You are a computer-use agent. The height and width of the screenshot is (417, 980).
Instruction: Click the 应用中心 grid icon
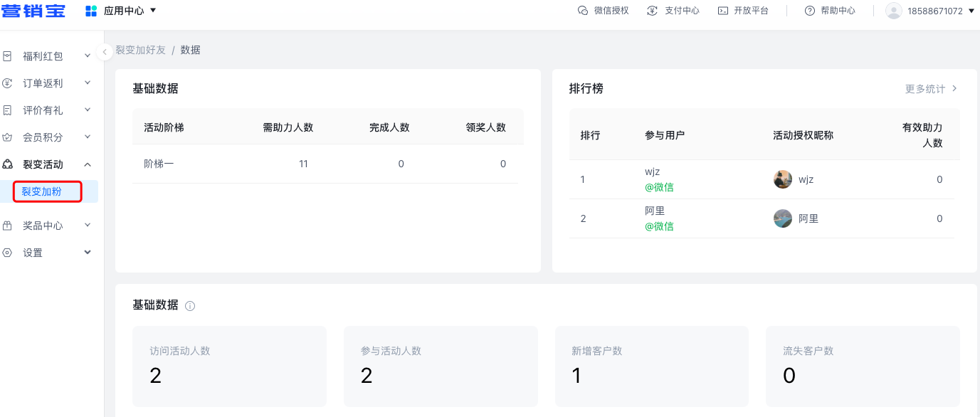[91, 11]
